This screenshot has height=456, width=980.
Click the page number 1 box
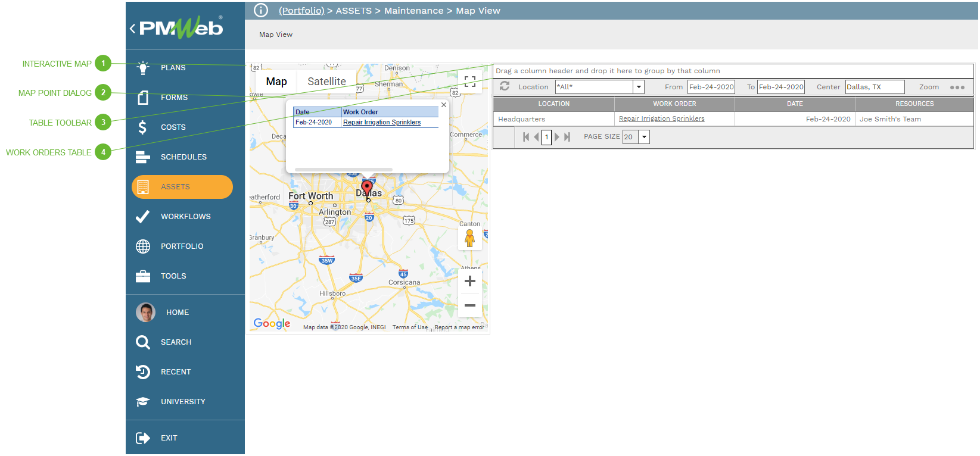(546, 137)
